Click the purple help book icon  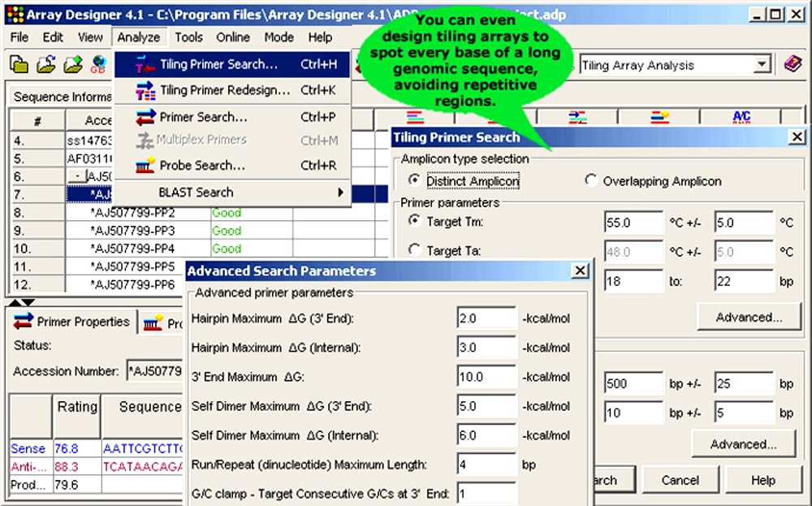(793, 65)
